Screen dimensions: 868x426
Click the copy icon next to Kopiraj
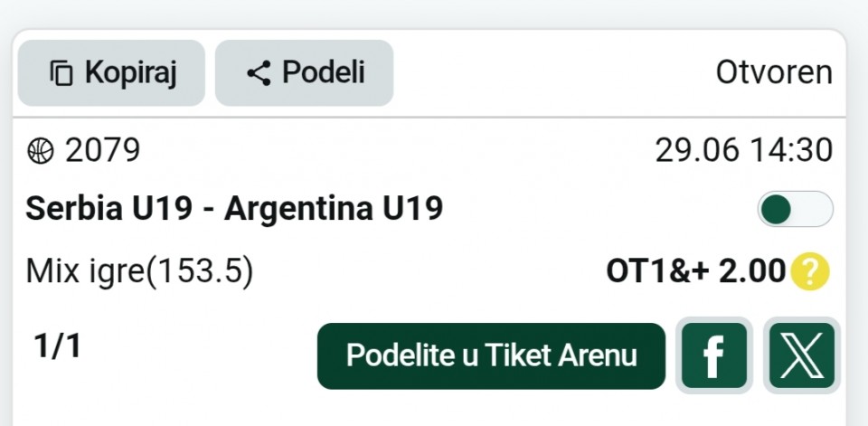pyautogui.click(x=61, y=73)
